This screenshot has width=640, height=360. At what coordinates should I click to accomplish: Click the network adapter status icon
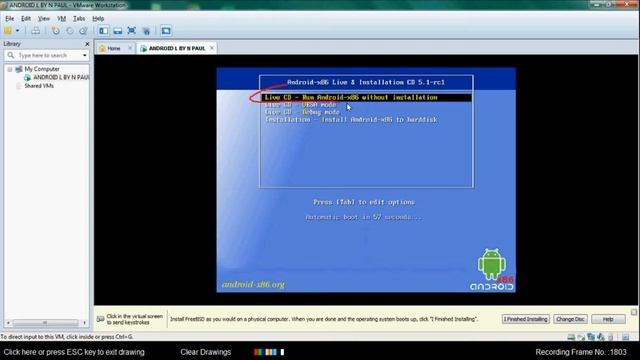tap(591, 337)
